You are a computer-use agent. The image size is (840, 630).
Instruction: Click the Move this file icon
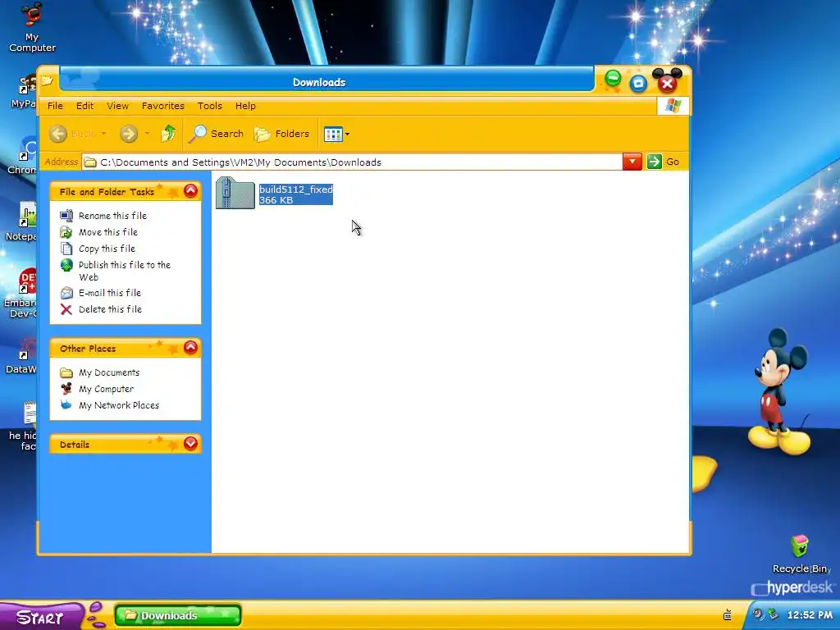(x=66, y=232)
